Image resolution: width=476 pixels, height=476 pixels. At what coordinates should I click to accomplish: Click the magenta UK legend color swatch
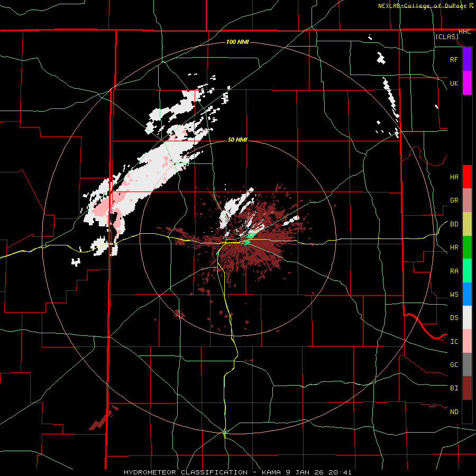(467, 83)
